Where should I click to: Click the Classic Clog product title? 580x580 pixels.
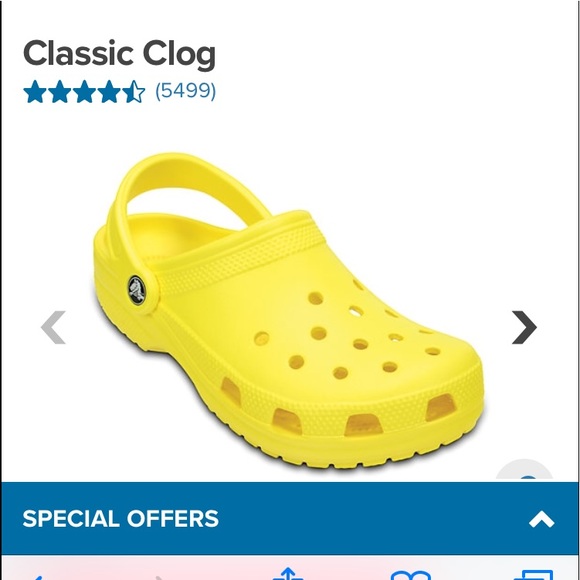tap(119, 54)
